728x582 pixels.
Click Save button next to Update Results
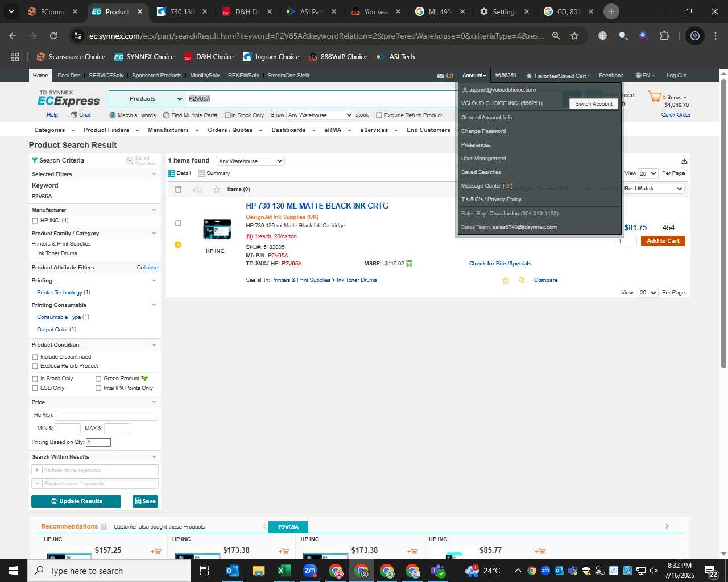click(x=145, y=501)
